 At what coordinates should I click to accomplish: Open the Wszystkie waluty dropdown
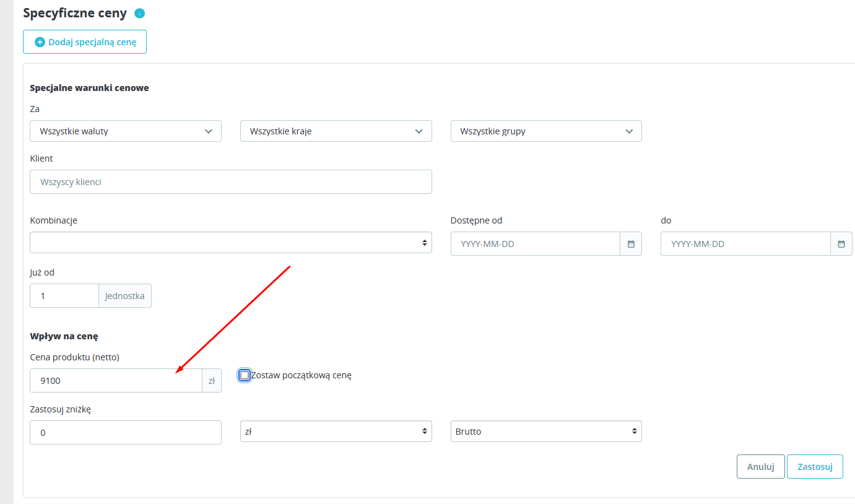(x=126, y=131)
